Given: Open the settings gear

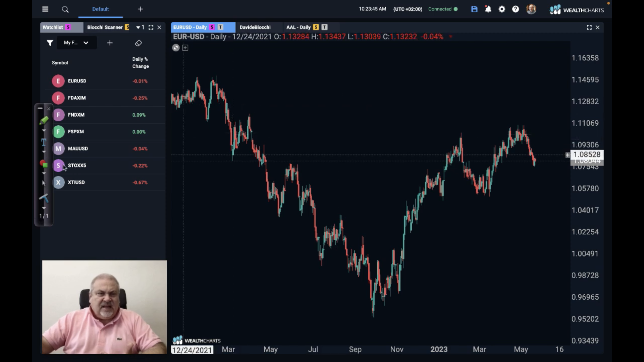Looking at the screenshot, I should coord(502,9).
